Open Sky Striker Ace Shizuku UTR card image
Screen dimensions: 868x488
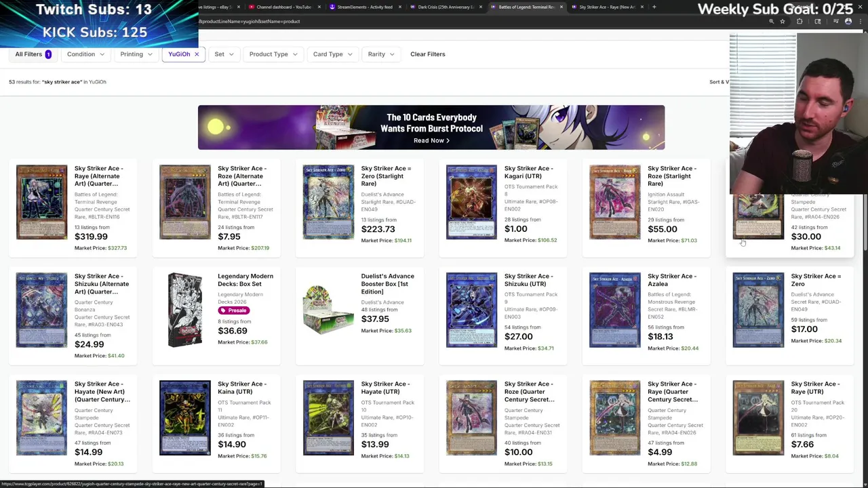click(x=471, y=310)
